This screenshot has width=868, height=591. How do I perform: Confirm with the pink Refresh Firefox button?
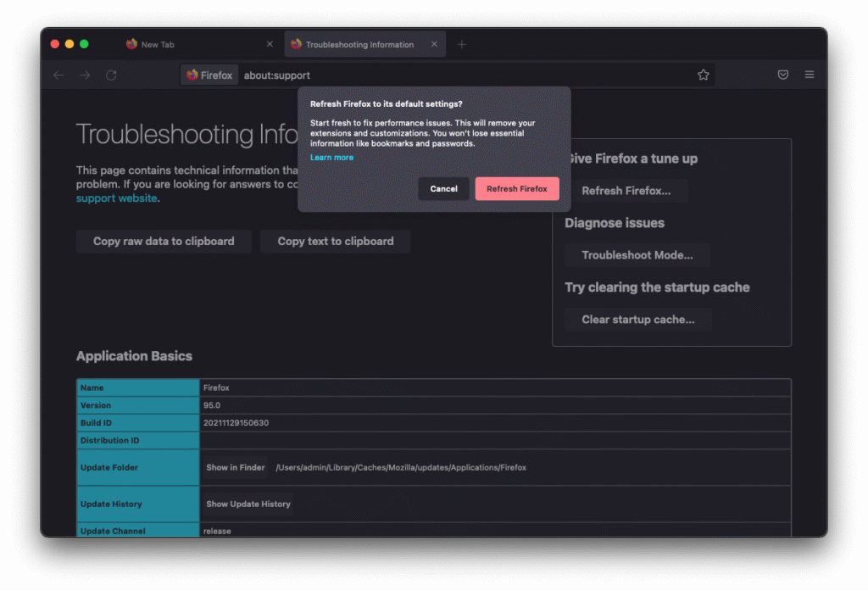517,189
